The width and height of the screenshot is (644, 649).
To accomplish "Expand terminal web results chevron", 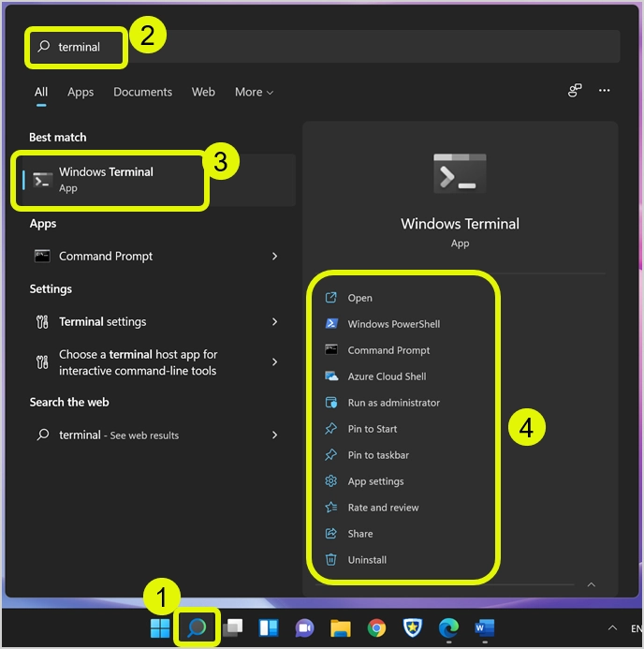I will click(274, 435).
